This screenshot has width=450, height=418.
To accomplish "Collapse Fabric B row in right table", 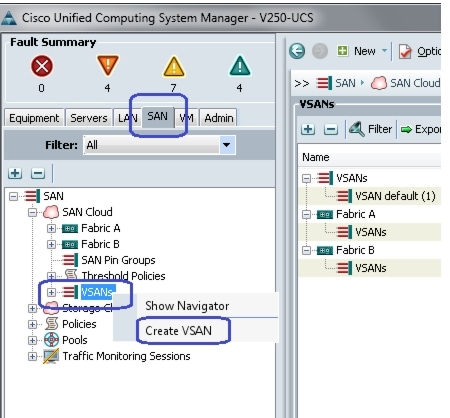I will point(306,250).
